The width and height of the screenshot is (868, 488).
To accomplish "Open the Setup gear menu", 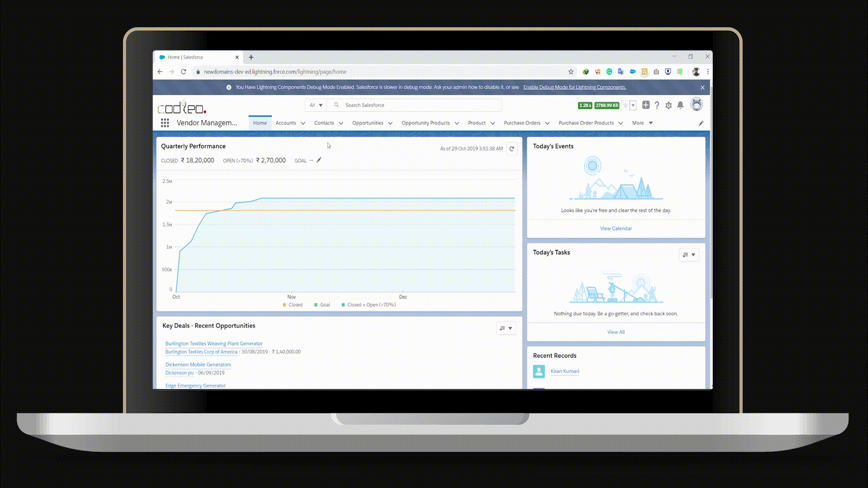I will point(669,105).
